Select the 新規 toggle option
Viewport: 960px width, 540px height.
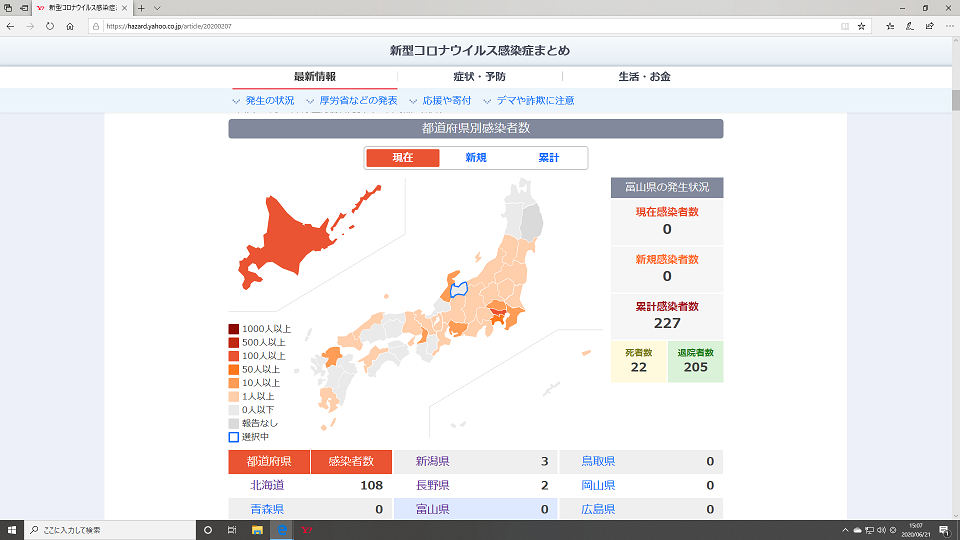(476, 158)
